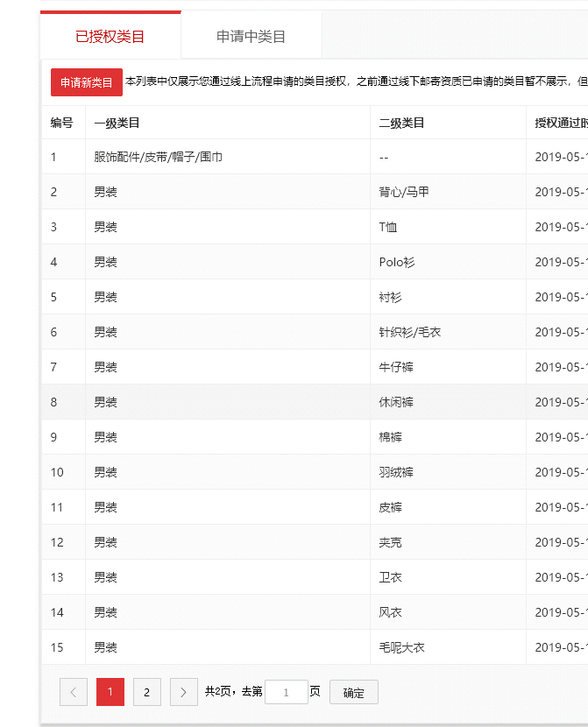Open the 申请中类目 tab

coord(251,36)
